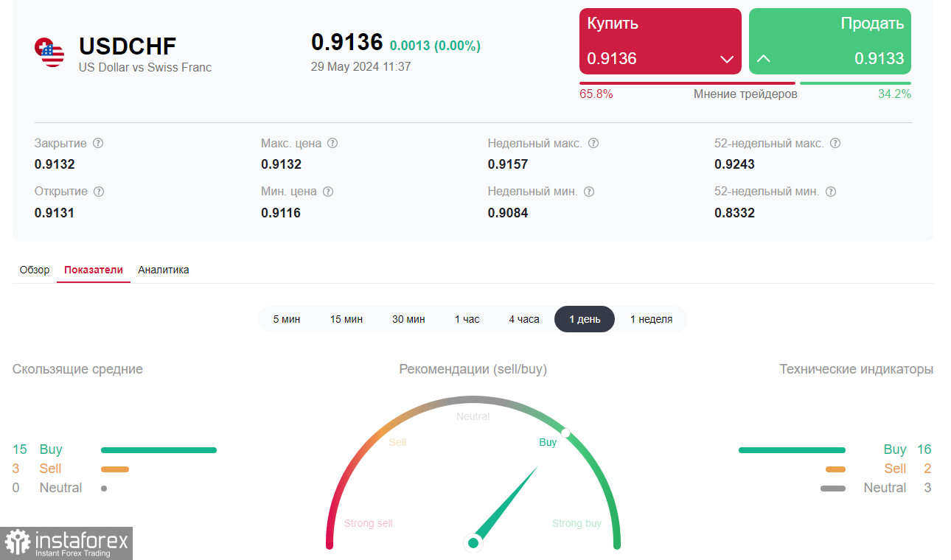Select the 15 мин timeframe
The image size is (951, 560).
(346, 319)
